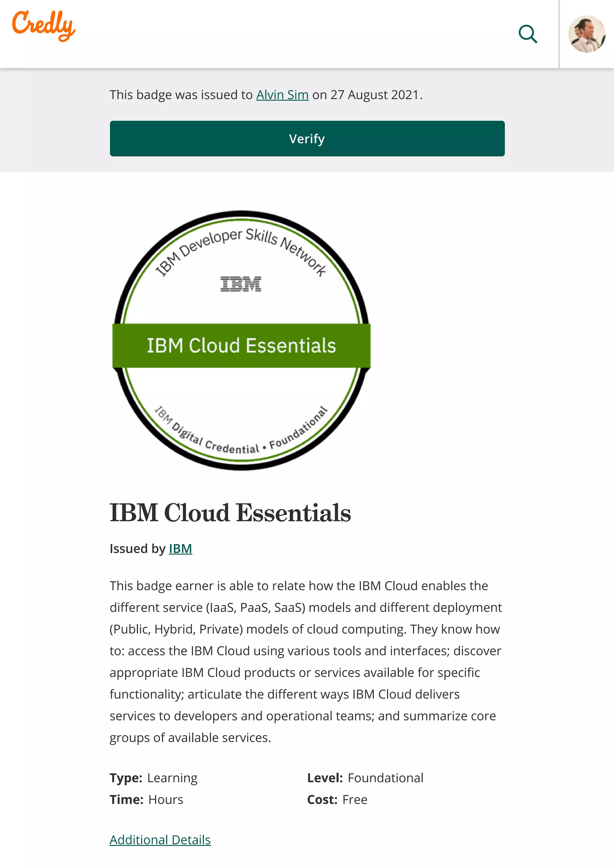Click the Cost: Free attribute

[x=337, y=800]
